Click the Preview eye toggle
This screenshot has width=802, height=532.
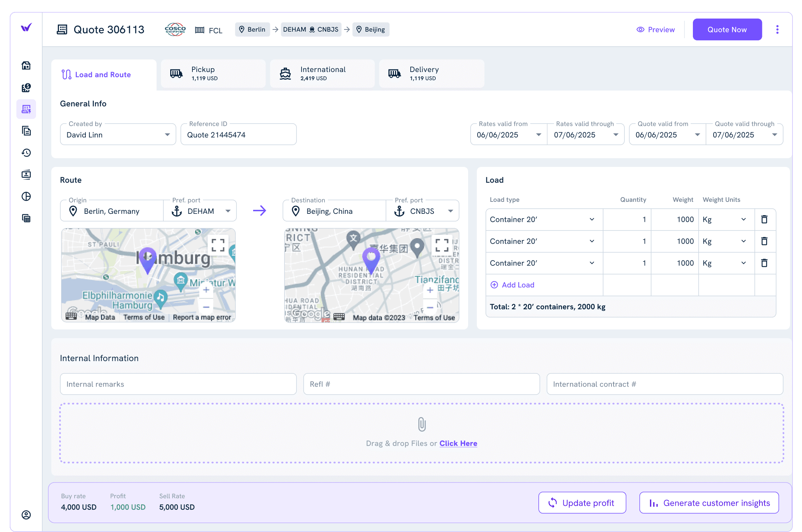(x=655, y=29)
